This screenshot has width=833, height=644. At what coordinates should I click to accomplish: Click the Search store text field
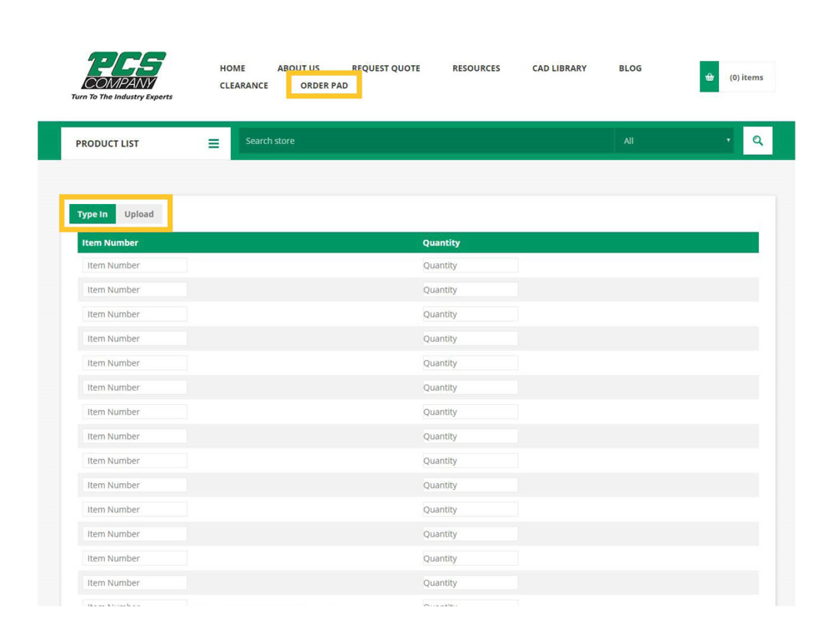click(425, 141)
